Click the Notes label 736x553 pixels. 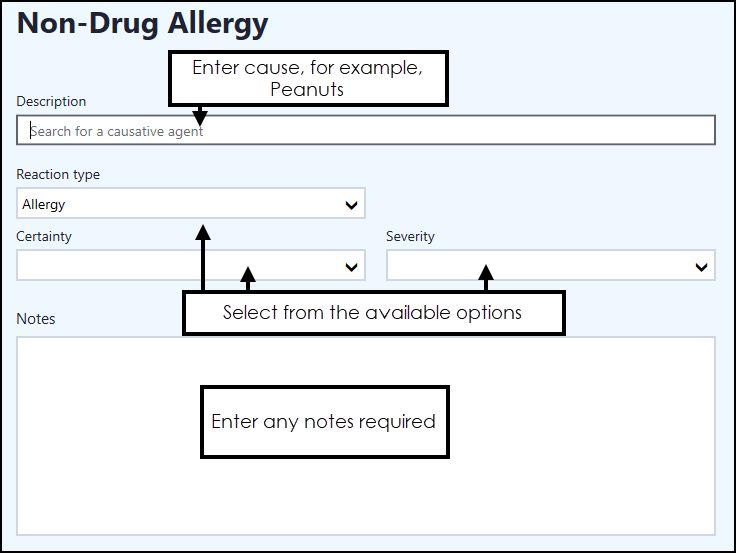pos(36,319)
